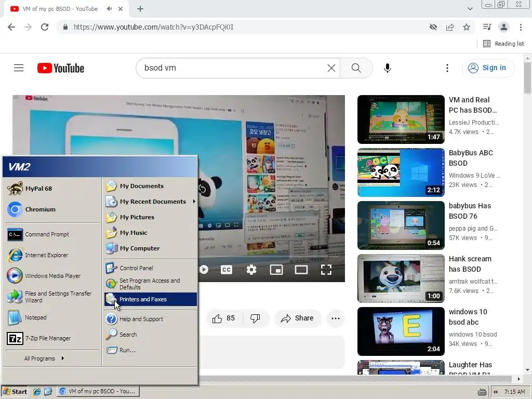Open My Music folder

(x=151, y=233)
